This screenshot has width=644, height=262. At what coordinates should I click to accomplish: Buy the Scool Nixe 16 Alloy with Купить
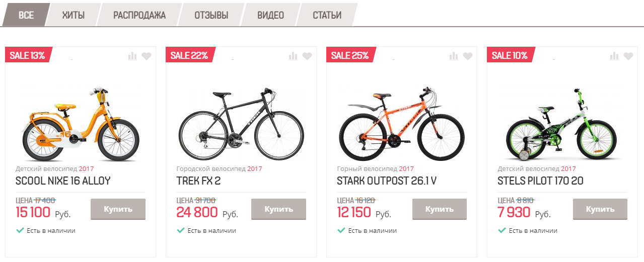pyautogui.click(x=118, y=209)
